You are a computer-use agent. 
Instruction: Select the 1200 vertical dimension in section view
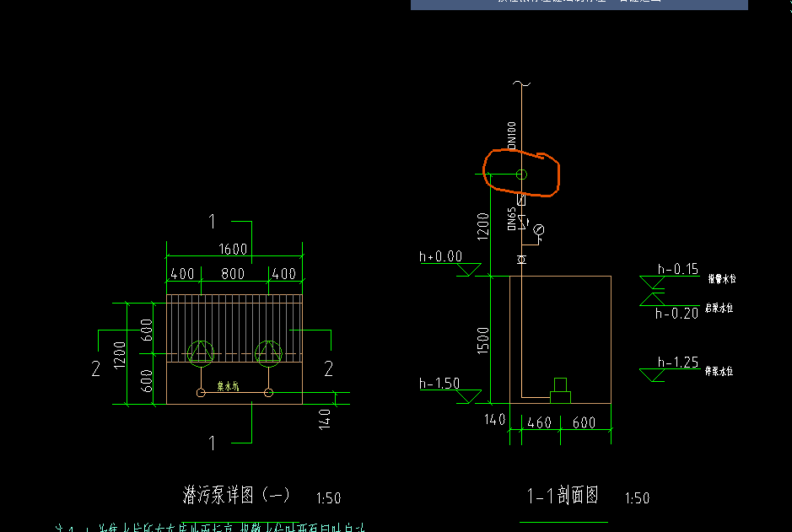(483, 226)
